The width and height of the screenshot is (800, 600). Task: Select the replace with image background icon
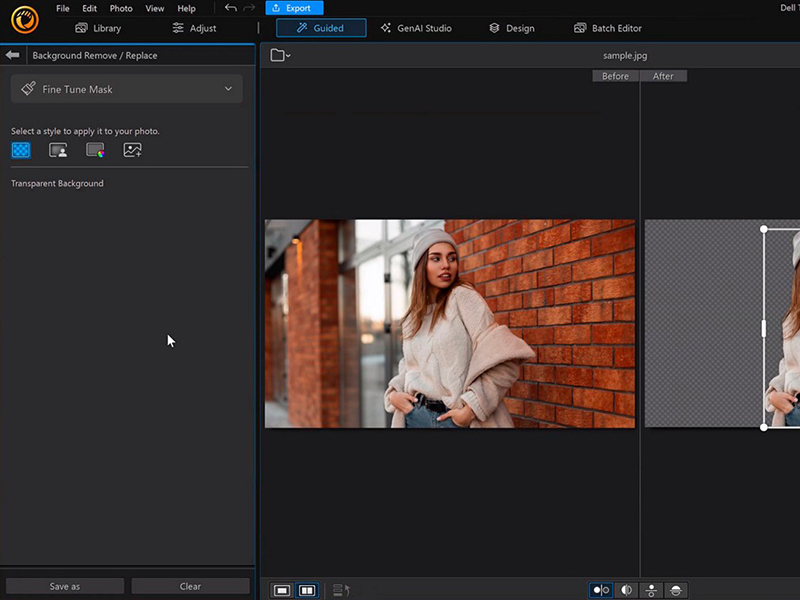pyautogui.click(x=133, y=150)
